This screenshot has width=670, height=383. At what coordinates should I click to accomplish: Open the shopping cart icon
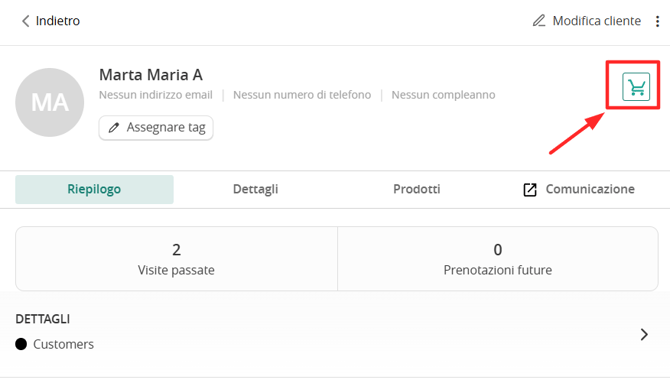pyautogui.click(x=636, y=87)
